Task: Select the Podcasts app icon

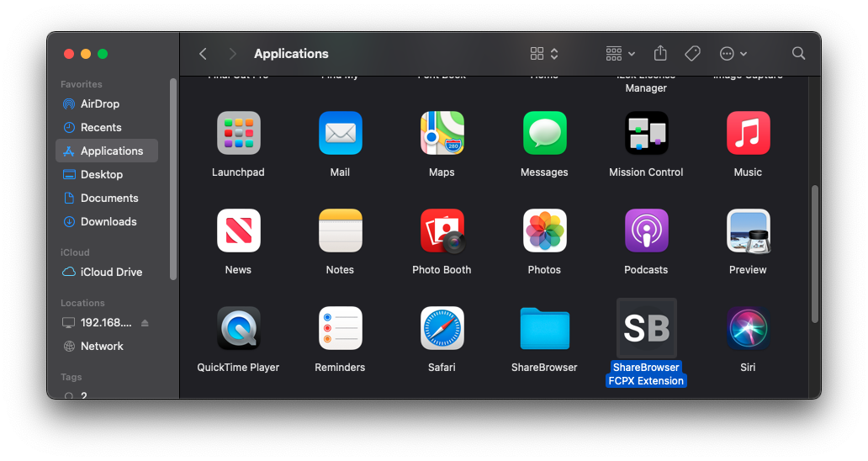Action: coord(647,231)
